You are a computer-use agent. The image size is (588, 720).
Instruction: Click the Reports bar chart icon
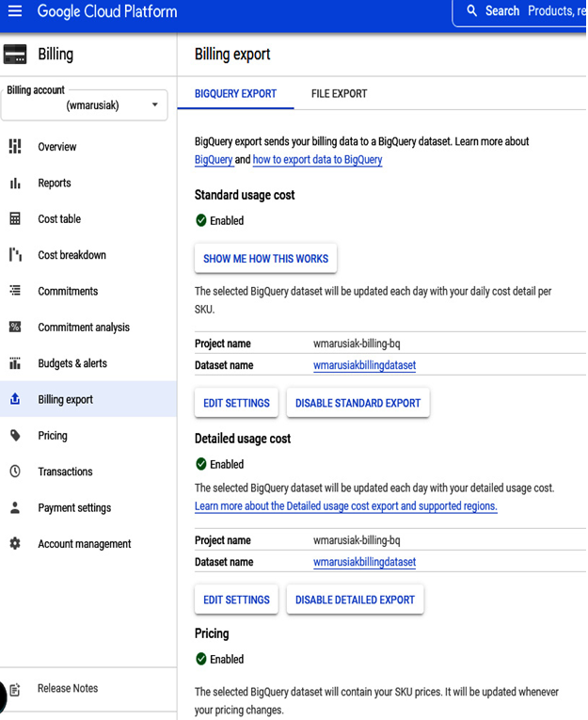point(15,183)
